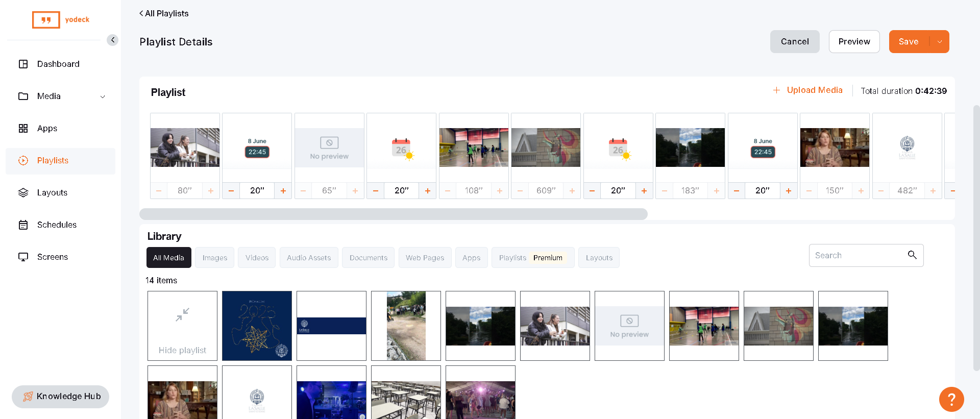Increase duration of first 8 June clock item
This screenshot has height=419, width=980.
click(x=283, y=191)
